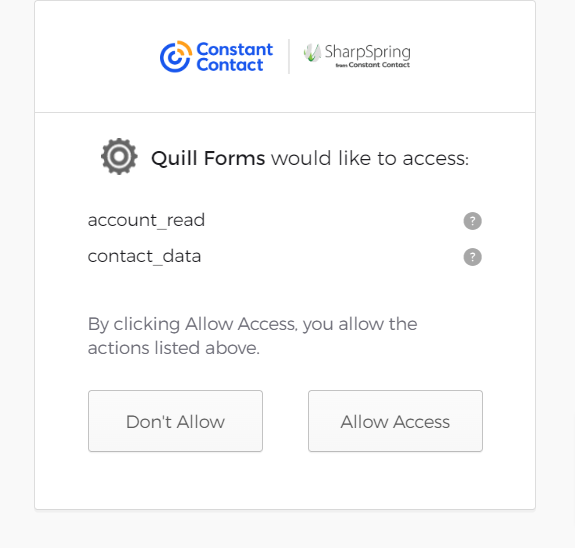Click the vertical divider between the logos
Screen dimensions: 575x548
click(x=289, y=56)
